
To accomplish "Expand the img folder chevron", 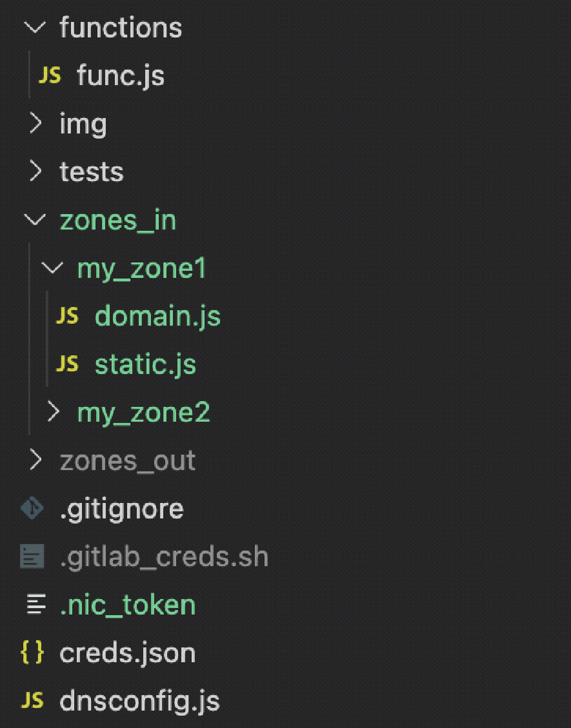I will [x=36, y=124].
